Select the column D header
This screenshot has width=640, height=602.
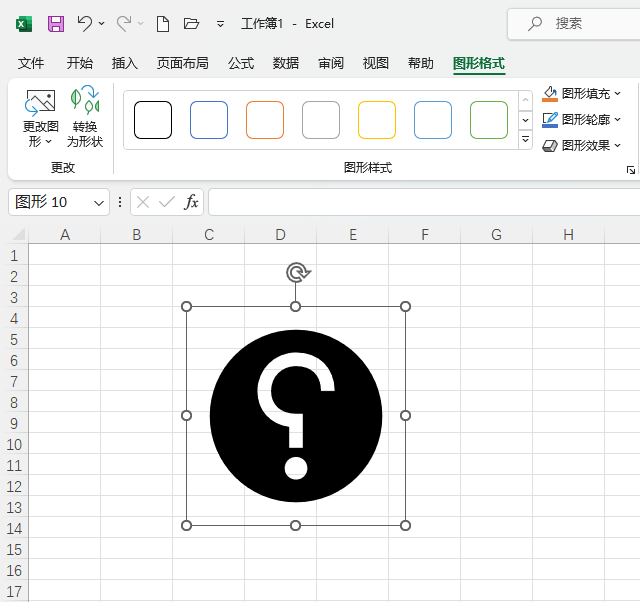tap(281, 235)
